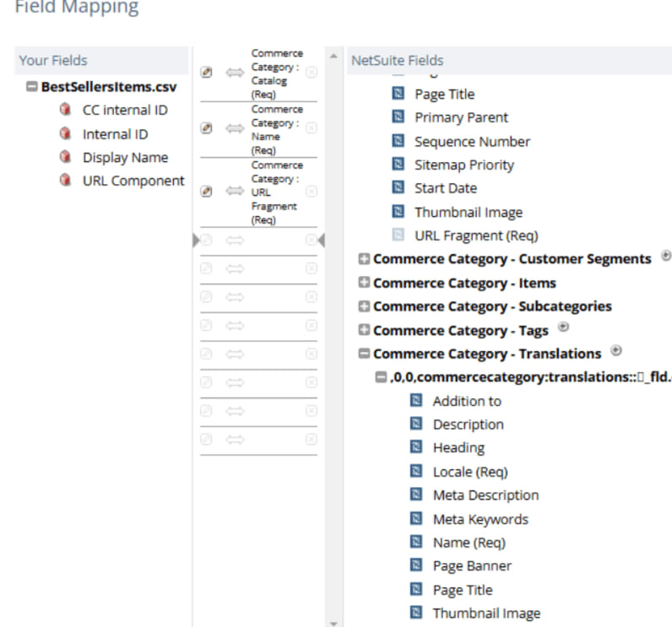This screenshot has width=672, height=627.
Task: Click the field icon beside Meta Description
Action: pos(416,495)
